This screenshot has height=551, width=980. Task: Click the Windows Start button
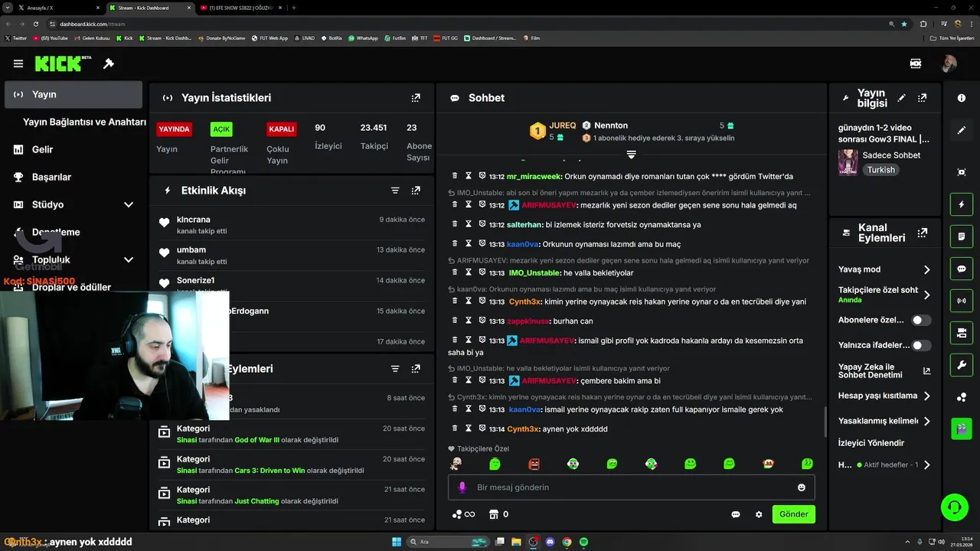click(x=397, y=542)
